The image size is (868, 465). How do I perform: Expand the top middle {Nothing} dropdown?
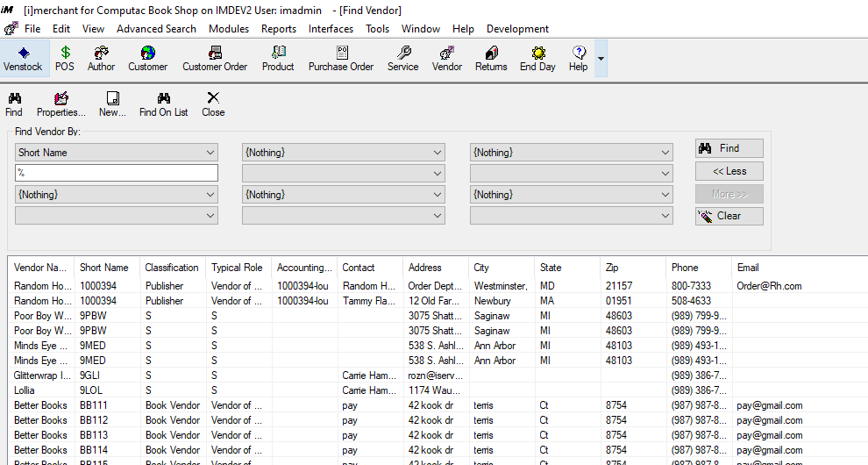click(438, 153)
